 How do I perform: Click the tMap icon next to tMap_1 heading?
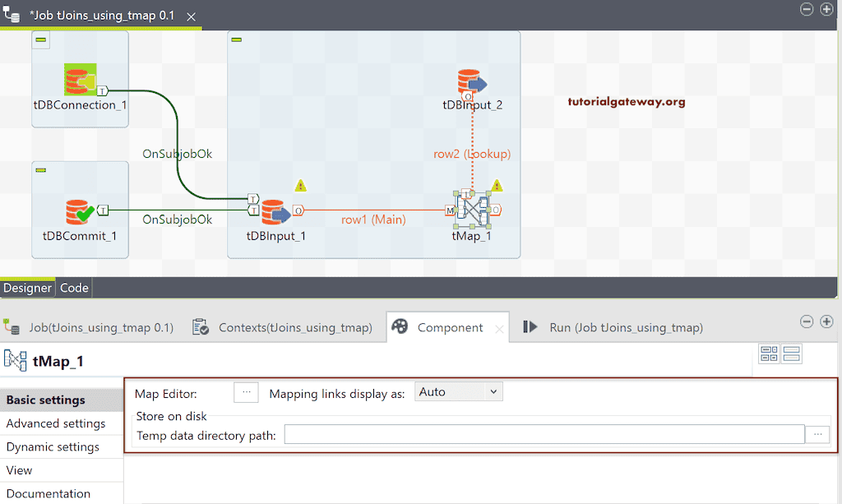pyautogui.click(x=16, y=359)
